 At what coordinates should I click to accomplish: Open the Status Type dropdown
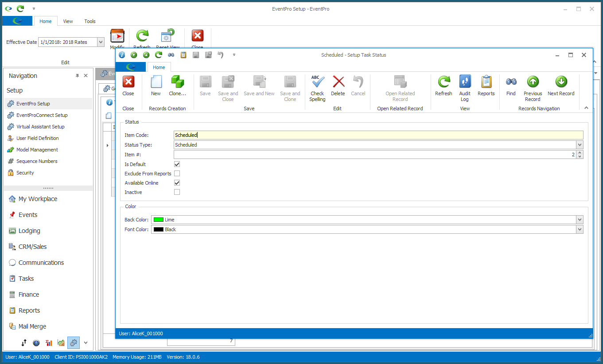point(580,145)
